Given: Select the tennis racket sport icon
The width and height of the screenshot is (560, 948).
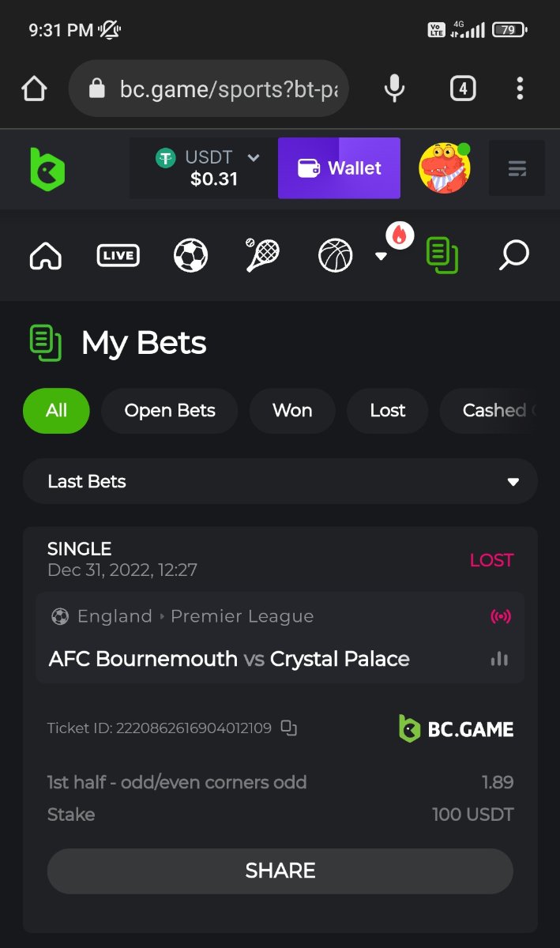Looking at the screenshot, I should [262, 255].
